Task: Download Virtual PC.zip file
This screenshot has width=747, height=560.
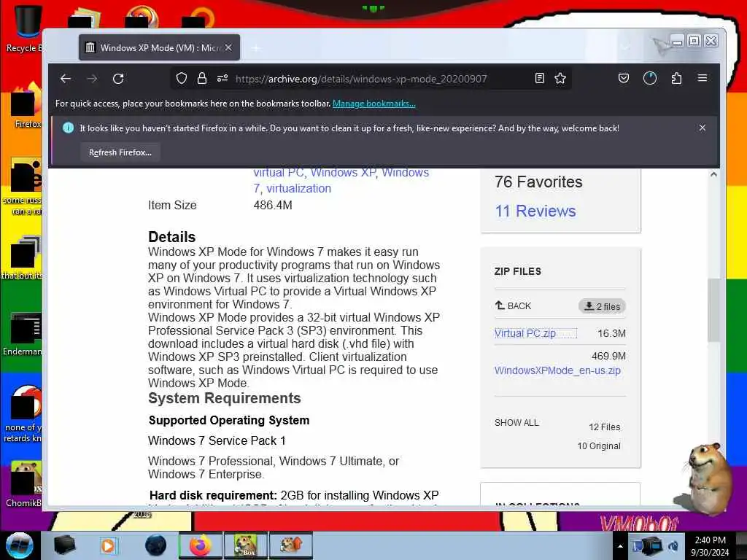Action: [x=525, y=333]
